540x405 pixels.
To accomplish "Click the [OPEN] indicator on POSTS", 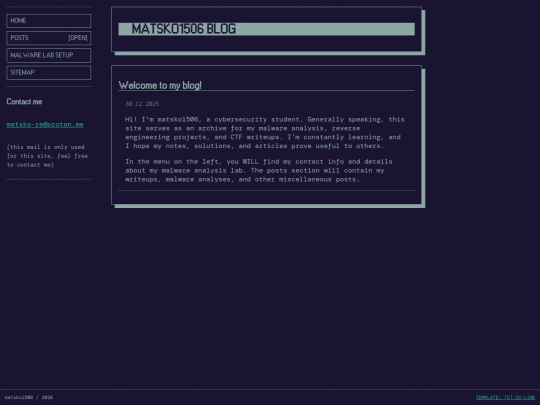I will pyautogui.click(x=78, y=38).
